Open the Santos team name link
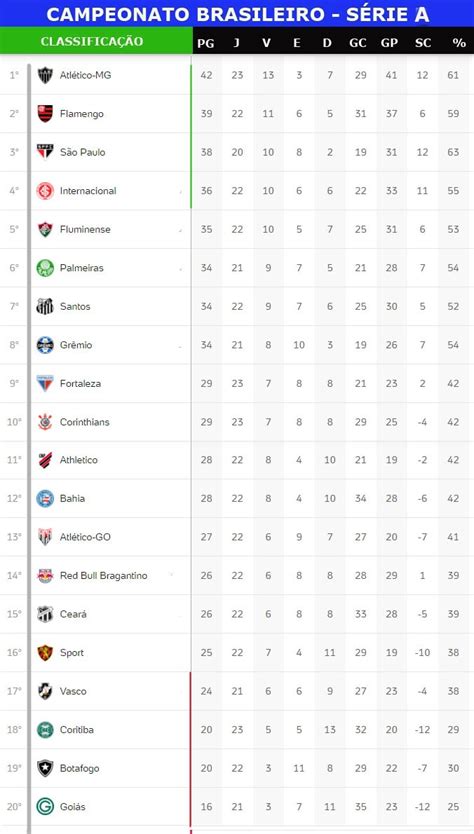474x834 pixels. 75,306
